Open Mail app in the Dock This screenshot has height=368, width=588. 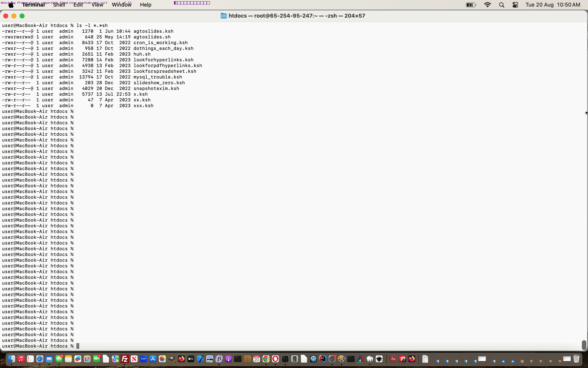(49, 359)
